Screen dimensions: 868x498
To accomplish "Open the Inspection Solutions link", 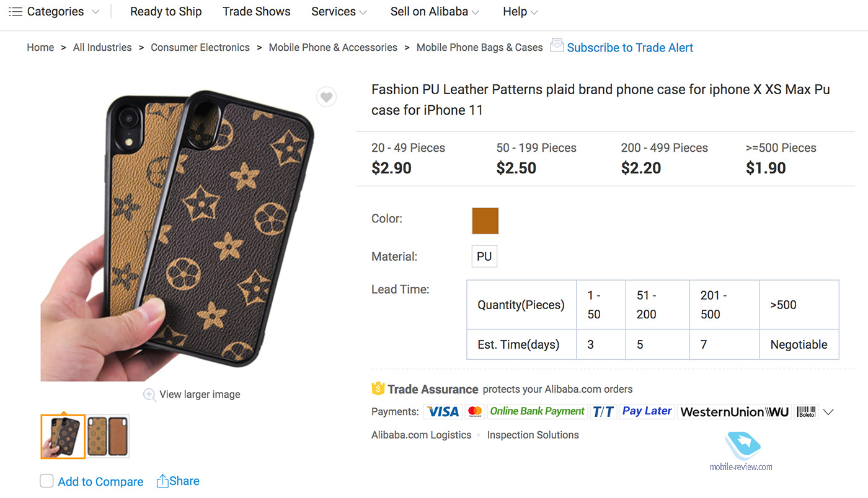I will (x=533, y=435).
